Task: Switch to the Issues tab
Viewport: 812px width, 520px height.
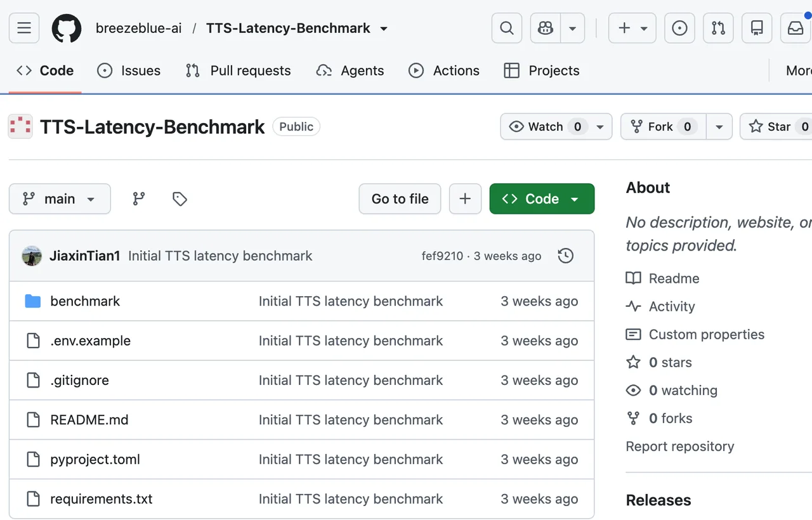Action: click(129, 71)
